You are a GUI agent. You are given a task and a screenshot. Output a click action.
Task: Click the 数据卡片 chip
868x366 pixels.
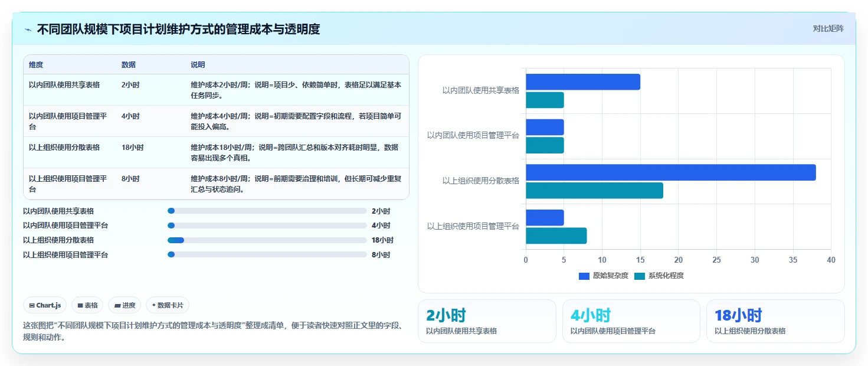click(x=168, y=305)
